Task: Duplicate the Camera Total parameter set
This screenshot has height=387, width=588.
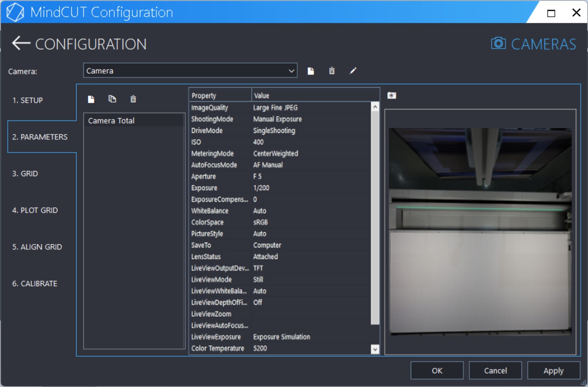Action: click(x=112, y=99)
